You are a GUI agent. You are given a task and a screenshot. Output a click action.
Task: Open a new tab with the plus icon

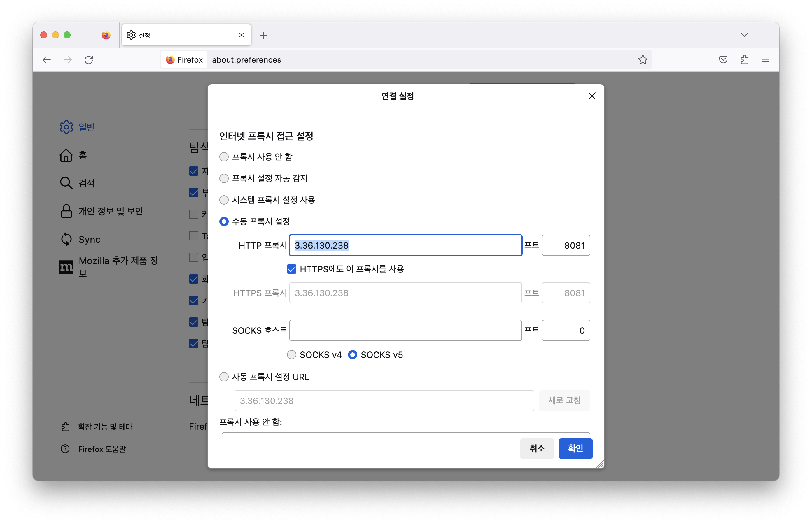263,35
